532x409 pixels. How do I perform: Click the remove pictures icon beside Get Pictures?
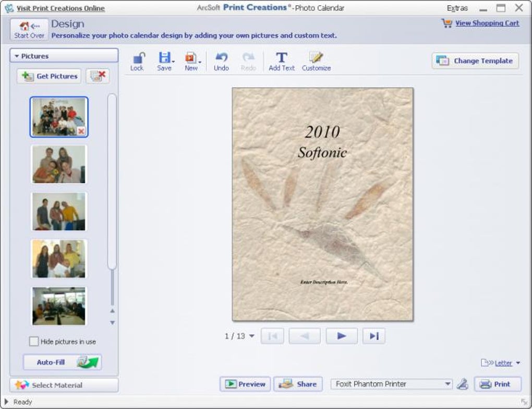tap(98, 76)
